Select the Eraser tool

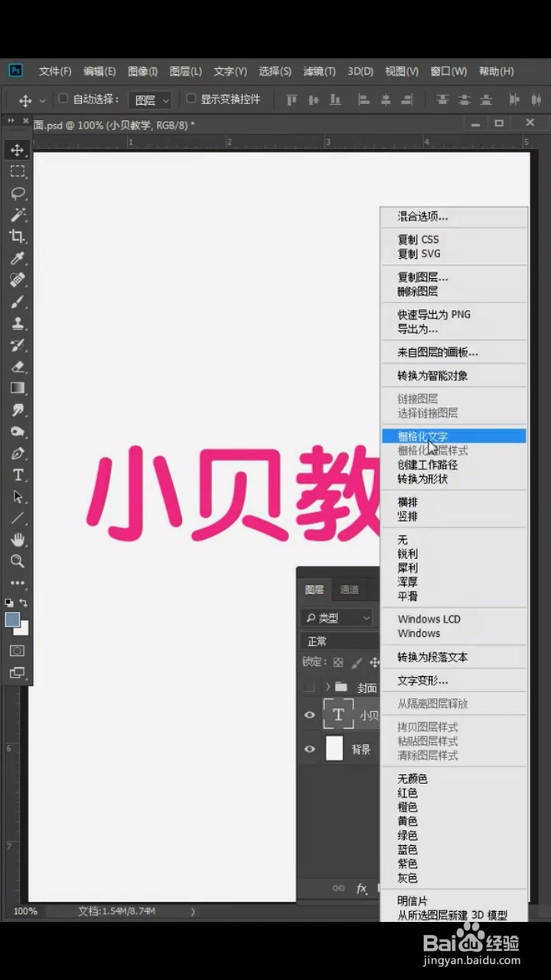tap(18, 367)
